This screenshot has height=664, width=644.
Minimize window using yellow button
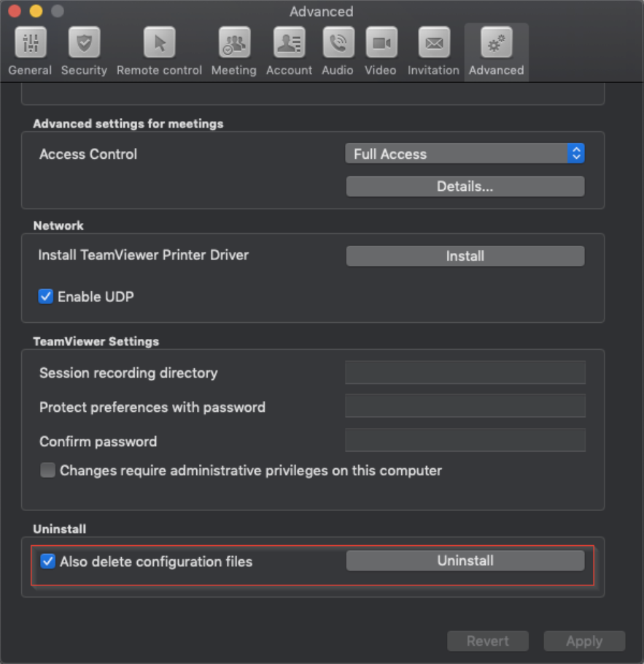36,11
